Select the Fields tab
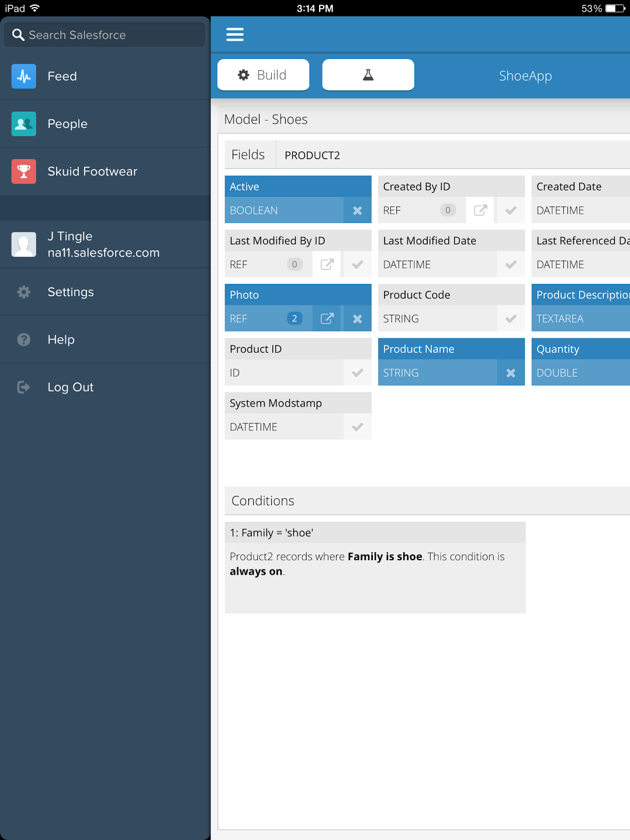The width and height of the screenshot is (630, 840). coord(248,155)
